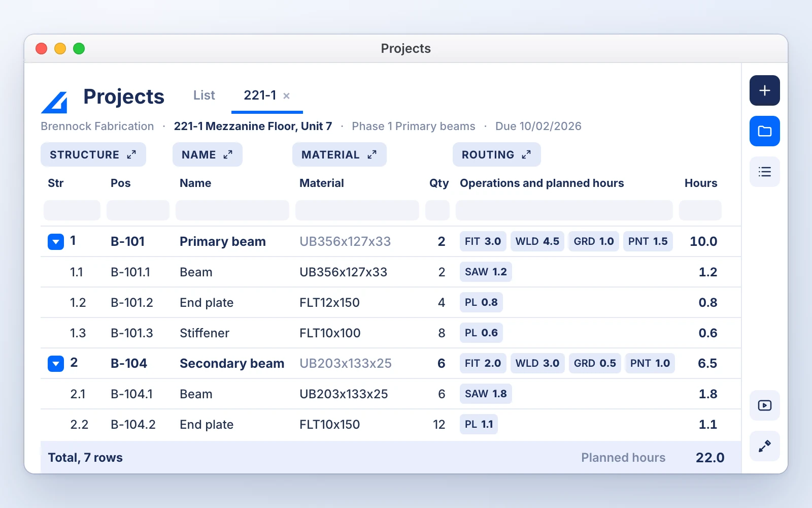
Task: Click the UB203x133x25 material in row 2.1
Action: [344, 394]
